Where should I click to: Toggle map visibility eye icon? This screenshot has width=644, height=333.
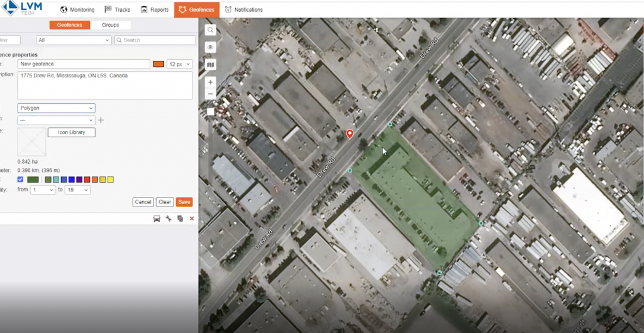click(x=211, y=47)
